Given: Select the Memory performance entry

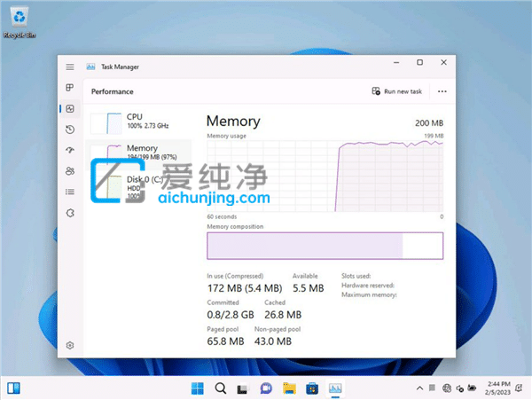Looking at the screenshot, I should click(139, 153).
